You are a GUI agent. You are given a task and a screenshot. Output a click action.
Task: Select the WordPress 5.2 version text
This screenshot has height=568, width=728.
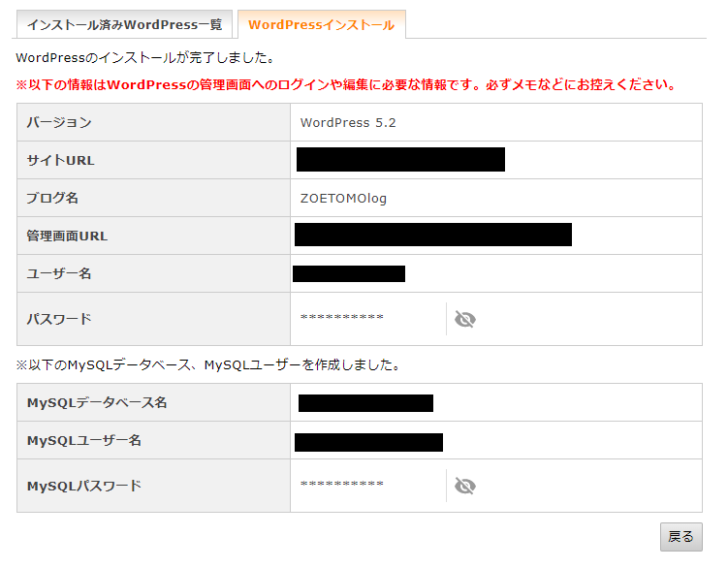click(x=348, y=122)
